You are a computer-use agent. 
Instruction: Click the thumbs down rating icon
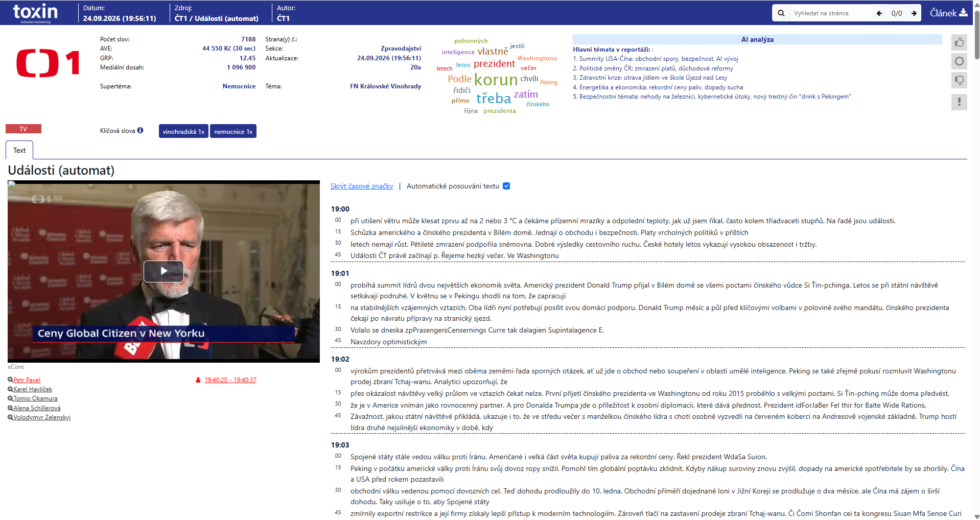[x=959, y=80]
